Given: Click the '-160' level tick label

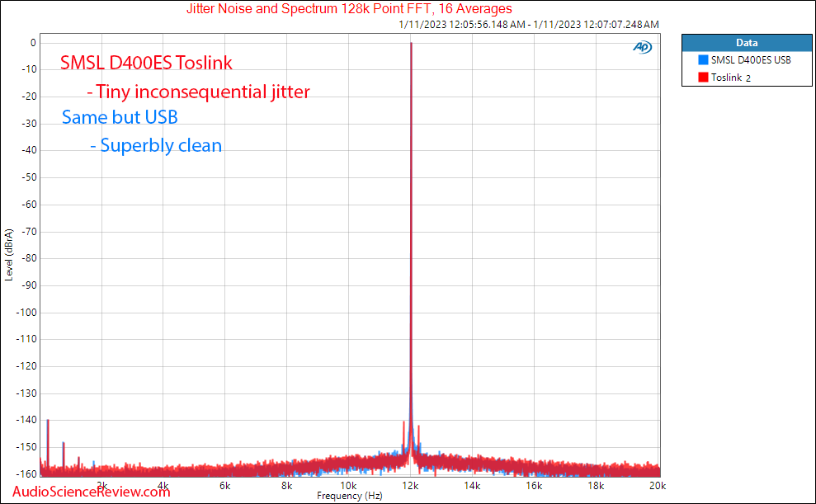Looking at the screenshot, I should click(26, 474).
